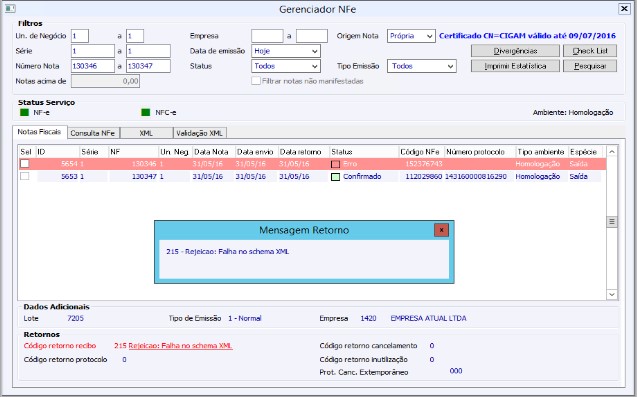This screenshot has width=638, height=397.
Task: Open the Tipo Emissão dropdown
Action: (x=422, y=66)
